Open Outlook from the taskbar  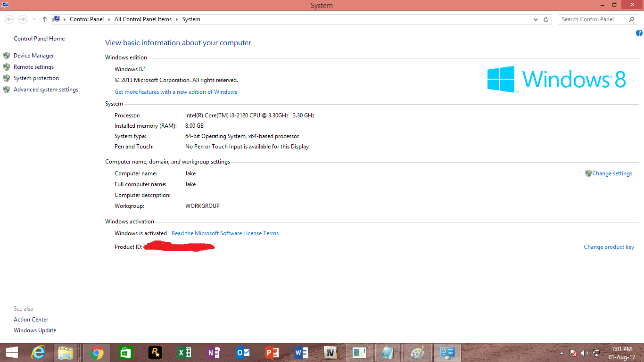click(243, 353)
